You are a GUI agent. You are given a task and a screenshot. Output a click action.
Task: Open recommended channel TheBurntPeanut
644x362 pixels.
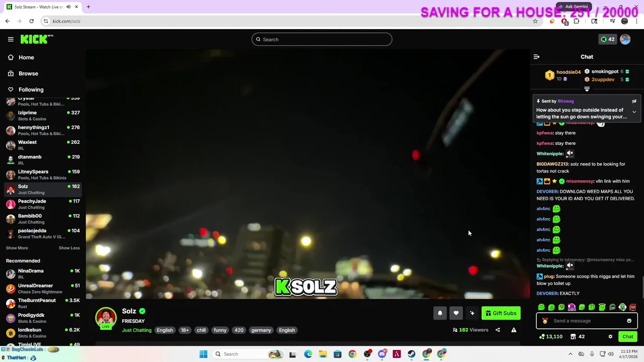43,303
